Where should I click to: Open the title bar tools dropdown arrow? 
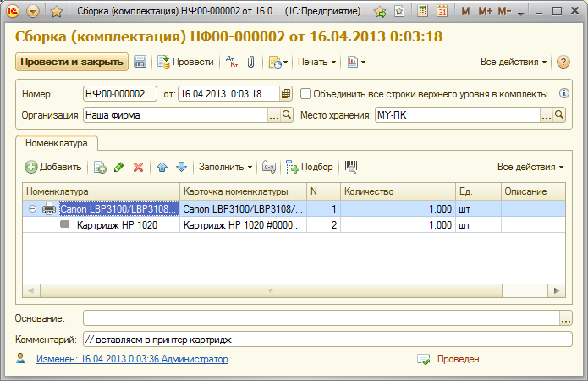tap(521, 14)
